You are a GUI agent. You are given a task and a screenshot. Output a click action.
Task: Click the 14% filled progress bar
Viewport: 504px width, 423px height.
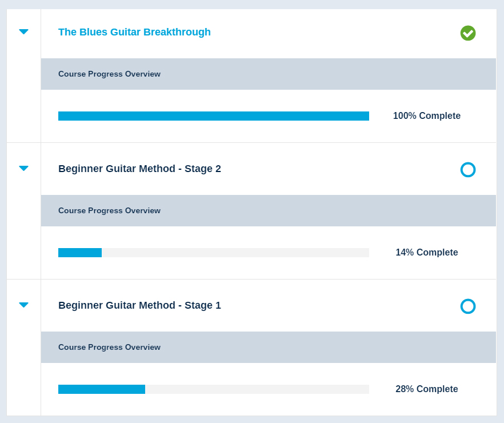coord(80,253)
